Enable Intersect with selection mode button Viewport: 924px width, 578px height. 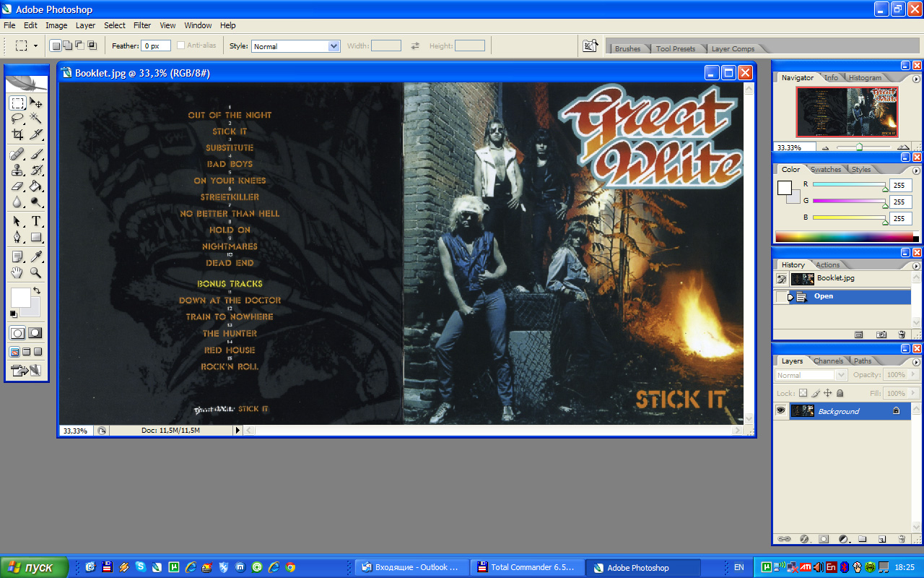point(92,46)
